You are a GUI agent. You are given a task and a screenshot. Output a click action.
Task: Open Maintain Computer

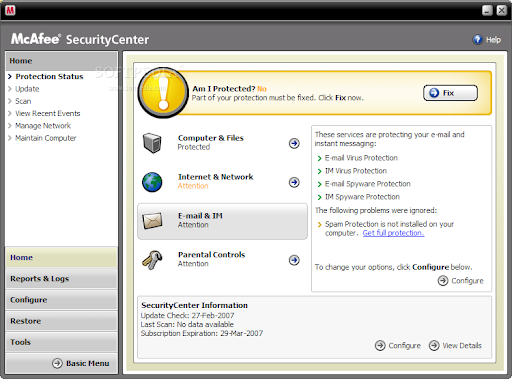point(46,138)
